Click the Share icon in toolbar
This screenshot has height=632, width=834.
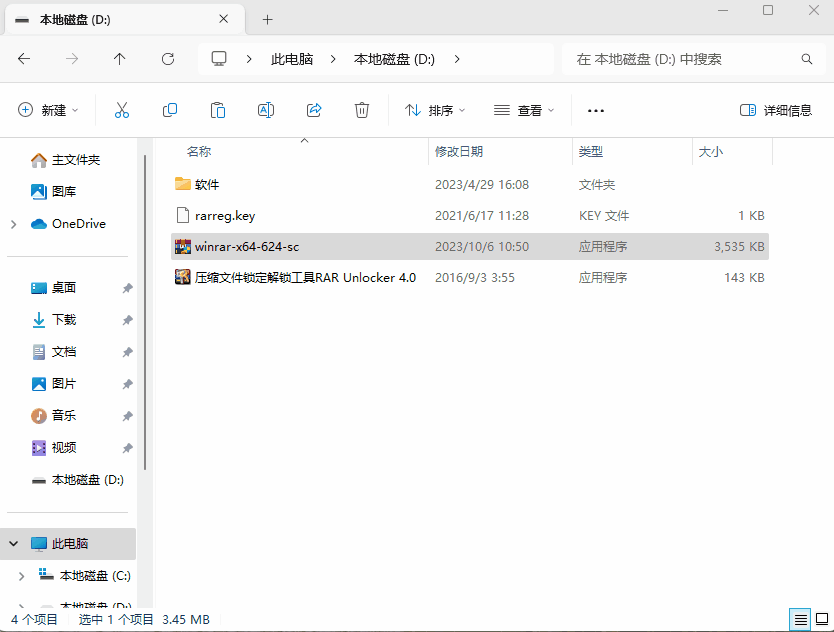314,110
